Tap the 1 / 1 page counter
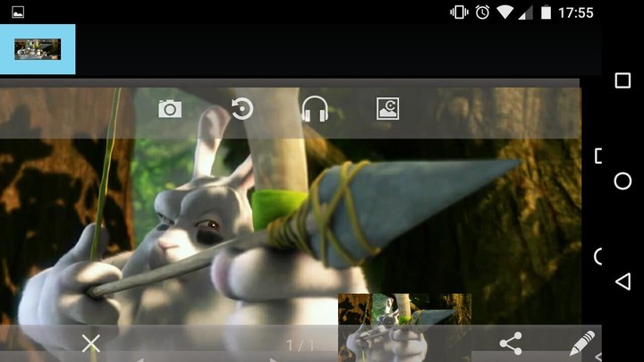 [x=301, y=345]
